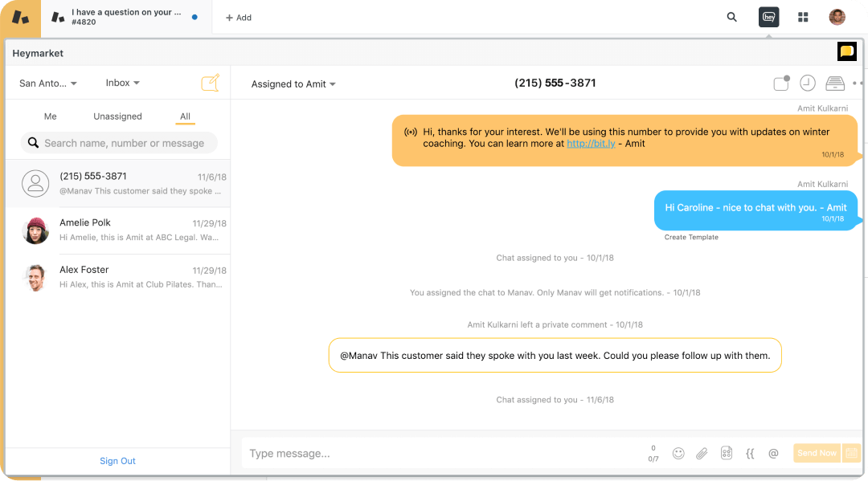The height and width of the screenshot is (481, 868).
Task: Attach a file with the paperclip icon
Action: (x=702, y=454)
